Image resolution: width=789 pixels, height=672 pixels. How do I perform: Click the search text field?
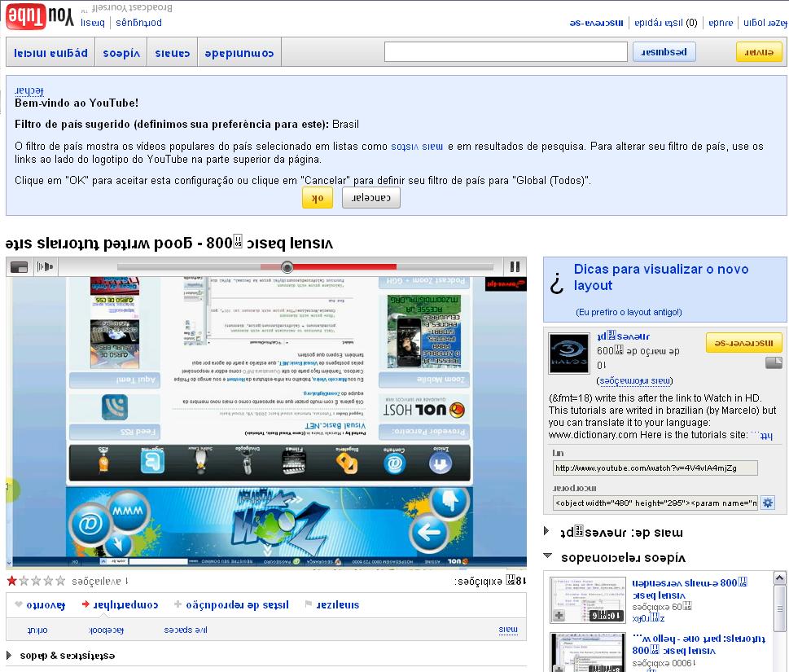coord(506,52)
